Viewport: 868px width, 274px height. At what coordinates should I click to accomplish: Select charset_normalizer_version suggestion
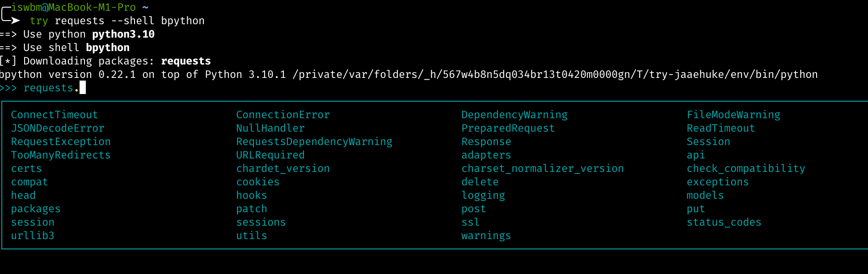click(542, 169)
